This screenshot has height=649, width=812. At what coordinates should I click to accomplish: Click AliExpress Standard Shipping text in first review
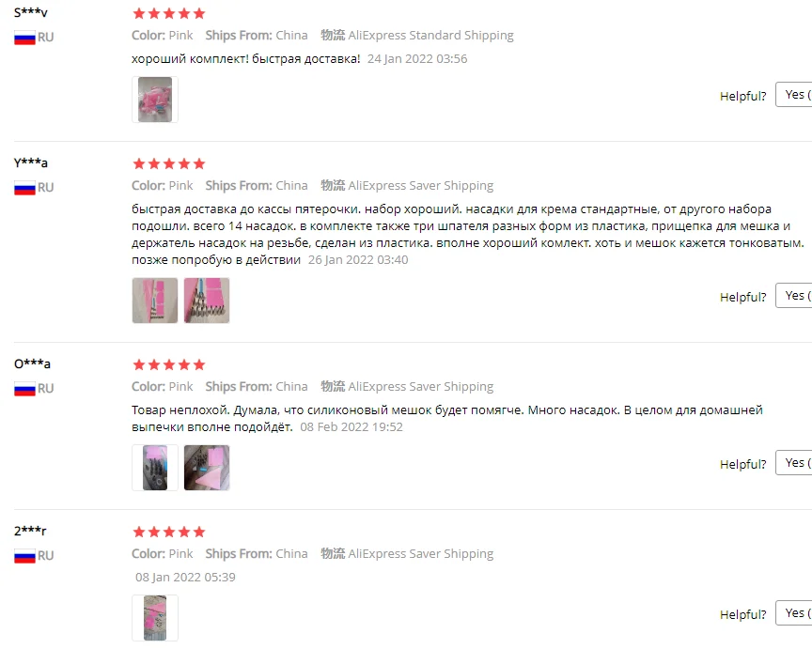pos(430,35)
